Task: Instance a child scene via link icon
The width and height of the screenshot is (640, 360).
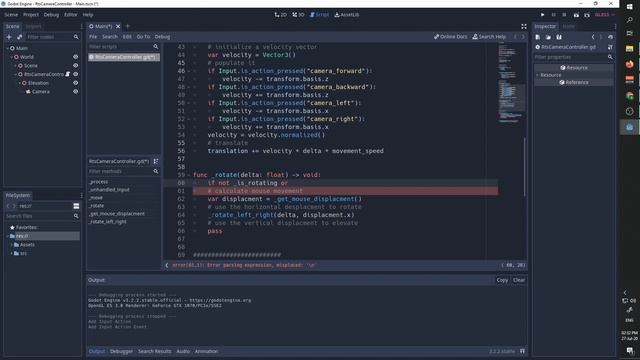Action: (19, 37)
